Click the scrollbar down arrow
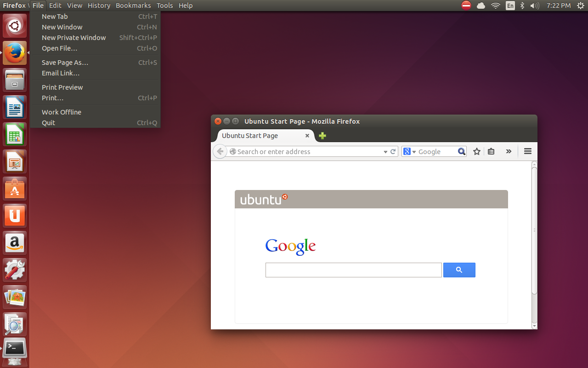Viewport: 588px width, 368px height. (x=534, y=326)
